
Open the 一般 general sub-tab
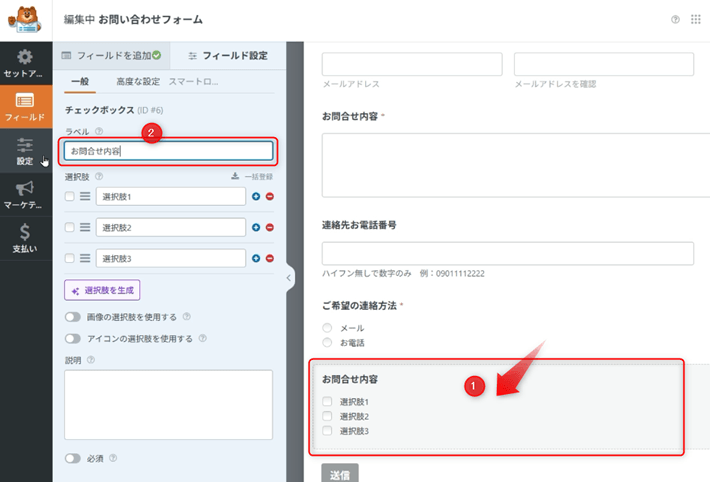(x=80, y=82)
